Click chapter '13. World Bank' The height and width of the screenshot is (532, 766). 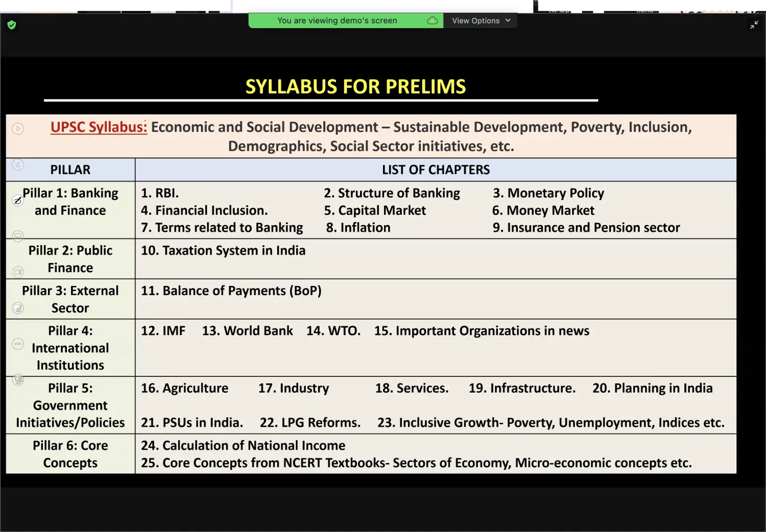click(248, 331)
